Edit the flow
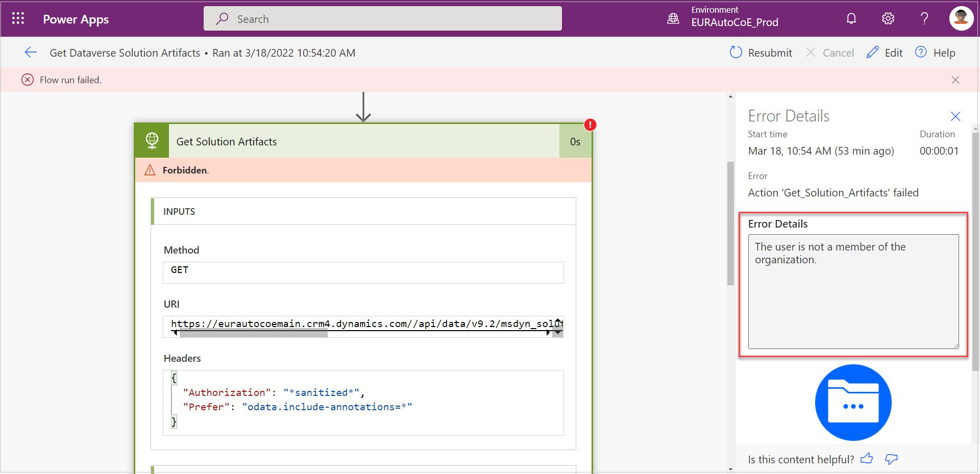Screen dimensions: 980x474 [x=885, y=53]
